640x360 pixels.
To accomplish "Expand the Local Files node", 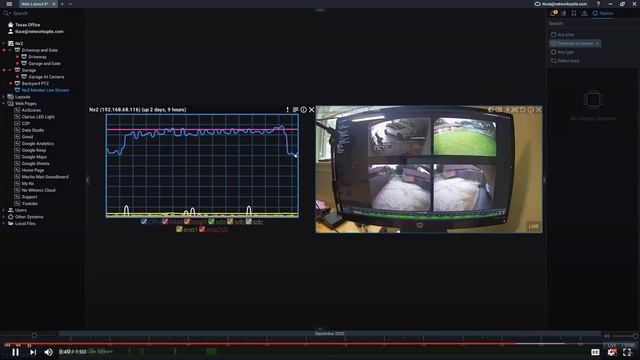I will click(4, 224).
